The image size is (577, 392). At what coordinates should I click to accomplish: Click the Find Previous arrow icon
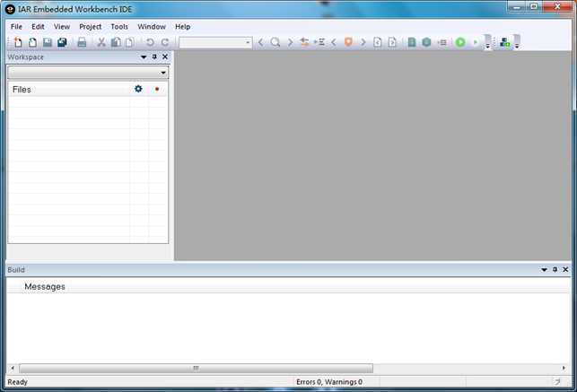pos(260,42)
